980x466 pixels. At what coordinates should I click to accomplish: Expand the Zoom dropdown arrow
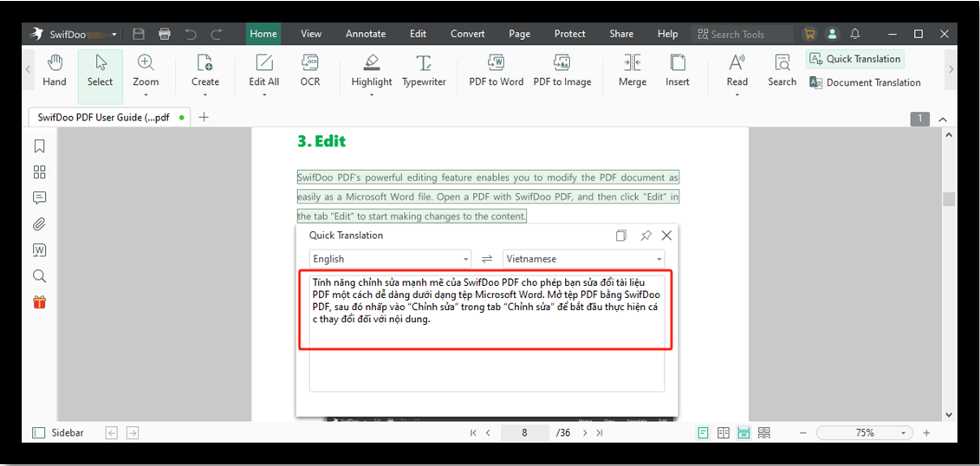[146, 95]
